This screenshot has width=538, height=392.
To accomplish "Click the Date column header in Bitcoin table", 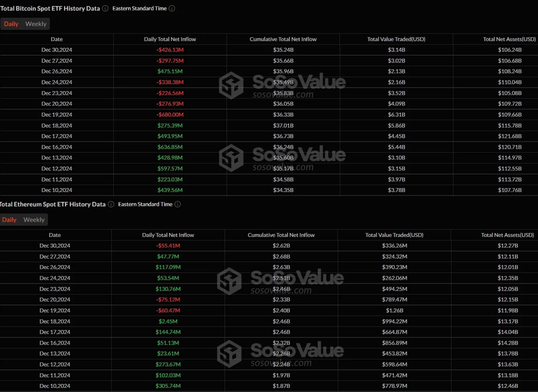I will [x=56, y=39].
